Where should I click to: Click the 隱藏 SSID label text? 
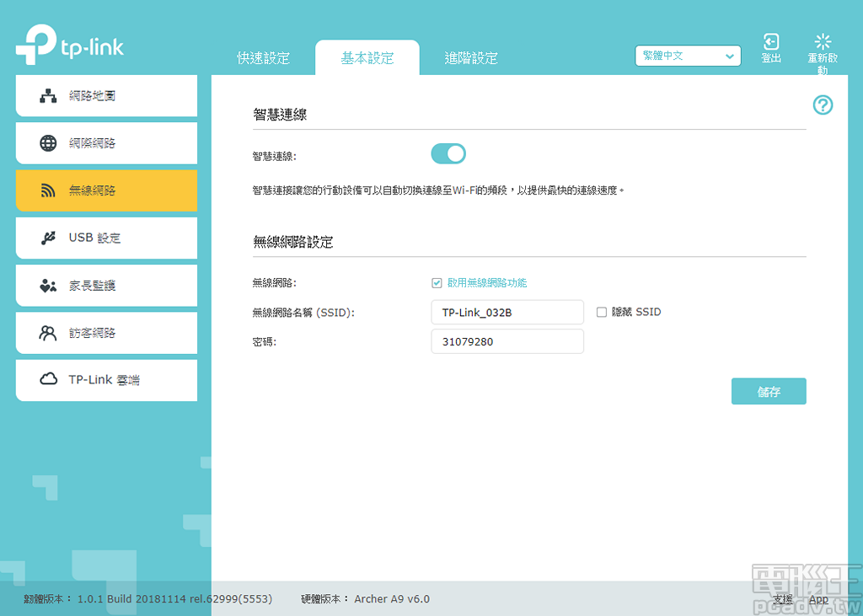tap(636, 312)
